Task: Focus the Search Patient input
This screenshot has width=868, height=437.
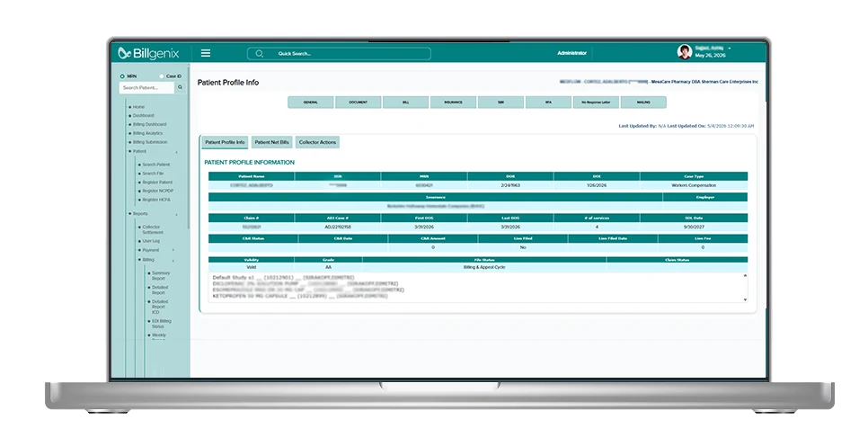Action: tap(147, 87)
